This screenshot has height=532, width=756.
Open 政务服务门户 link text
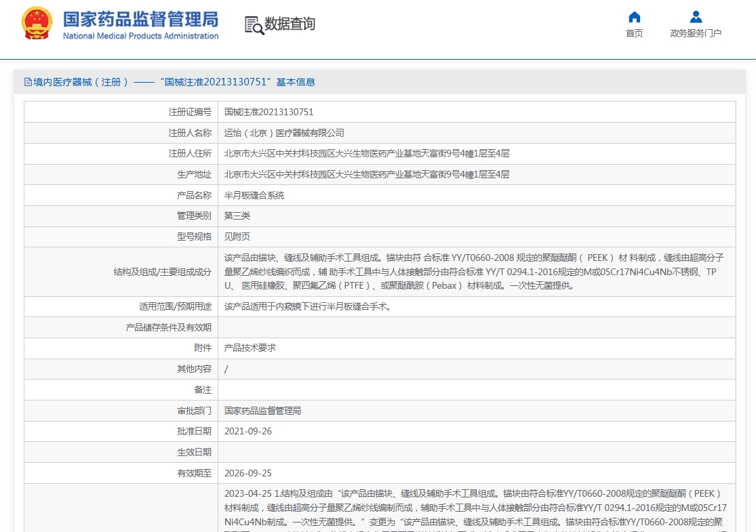[x=696, y=33]
